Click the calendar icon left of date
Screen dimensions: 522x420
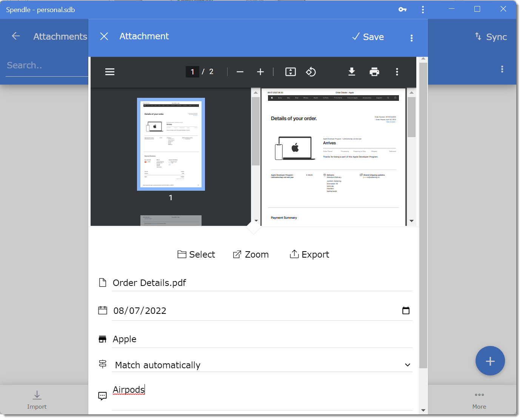(x=103, y=310)
